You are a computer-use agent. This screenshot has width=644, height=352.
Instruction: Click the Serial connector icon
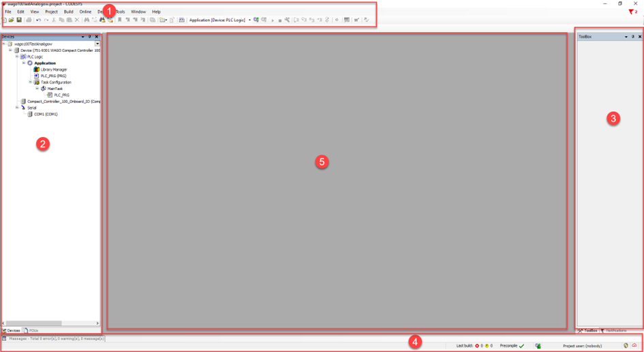click(x=23, y=108)
